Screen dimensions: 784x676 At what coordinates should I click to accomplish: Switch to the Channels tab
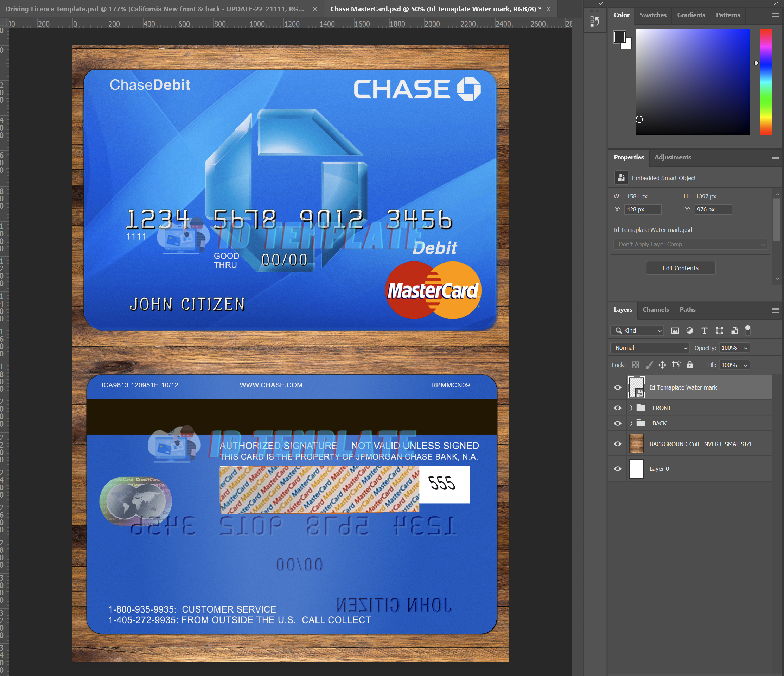click(656, 310)
